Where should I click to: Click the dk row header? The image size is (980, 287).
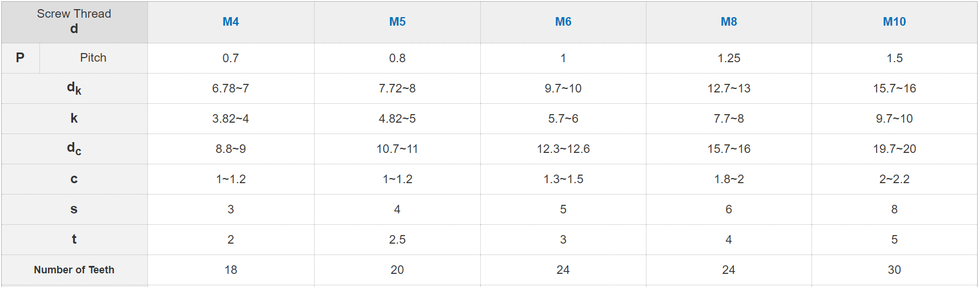tap(74, 88)
